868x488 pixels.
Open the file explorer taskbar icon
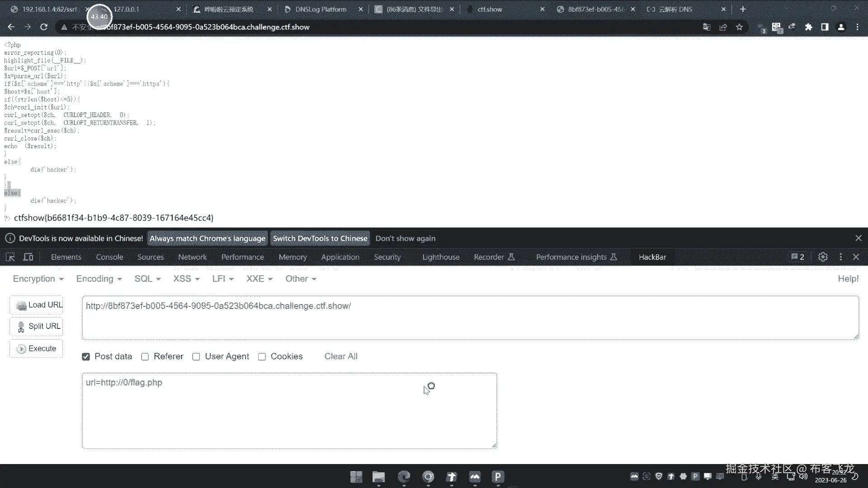tap(378, 477)
